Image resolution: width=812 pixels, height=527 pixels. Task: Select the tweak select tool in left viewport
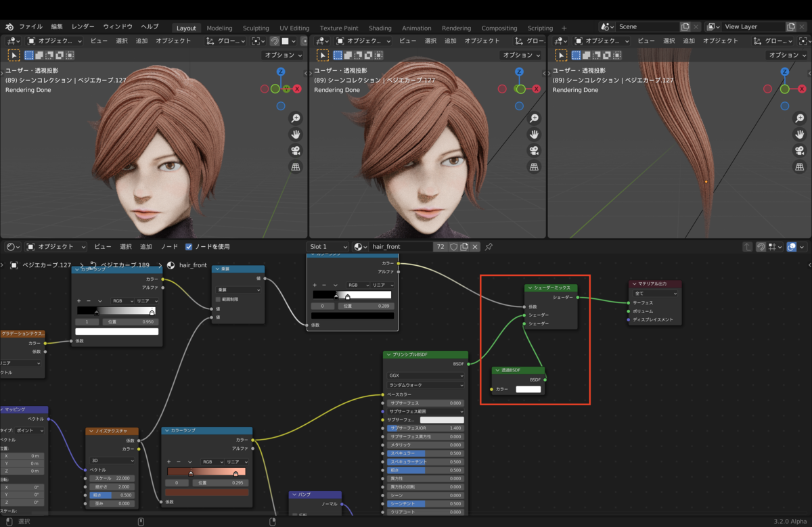[x=14, y=55]
